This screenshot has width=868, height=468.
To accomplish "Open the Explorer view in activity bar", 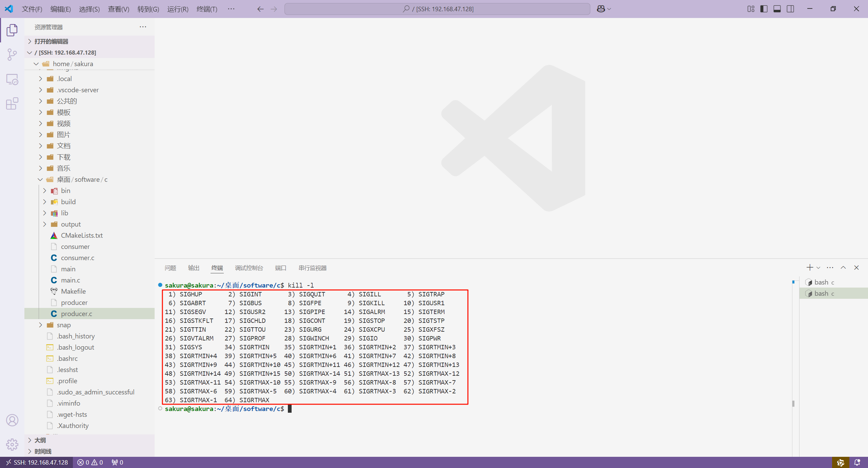I will tap(12, 30).
